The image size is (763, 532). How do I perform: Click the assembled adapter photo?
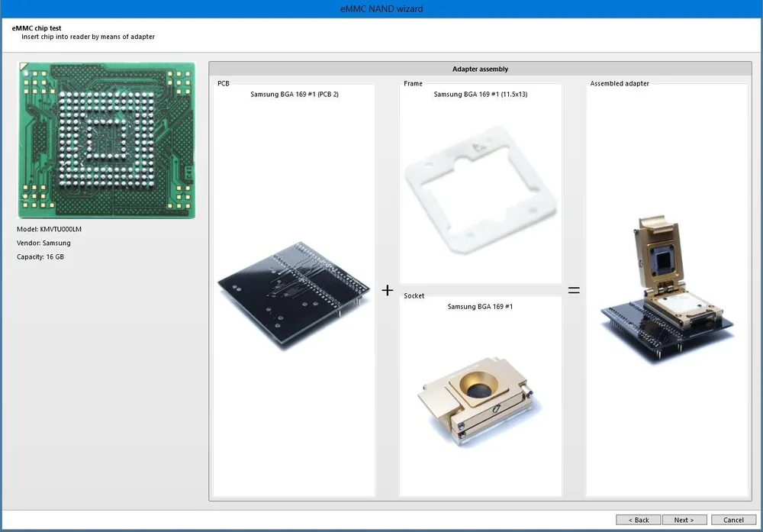tap(667, 290)
